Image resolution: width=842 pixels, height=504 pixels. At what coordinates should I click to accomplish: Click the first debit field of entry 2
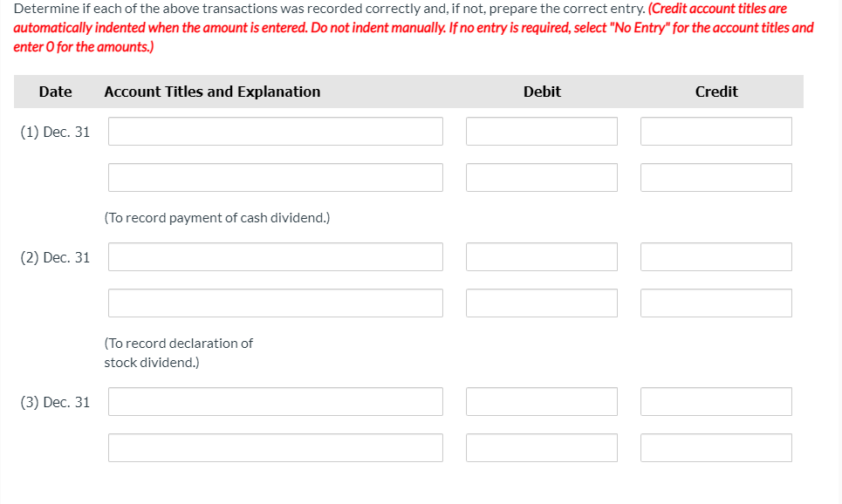point(541,256)
